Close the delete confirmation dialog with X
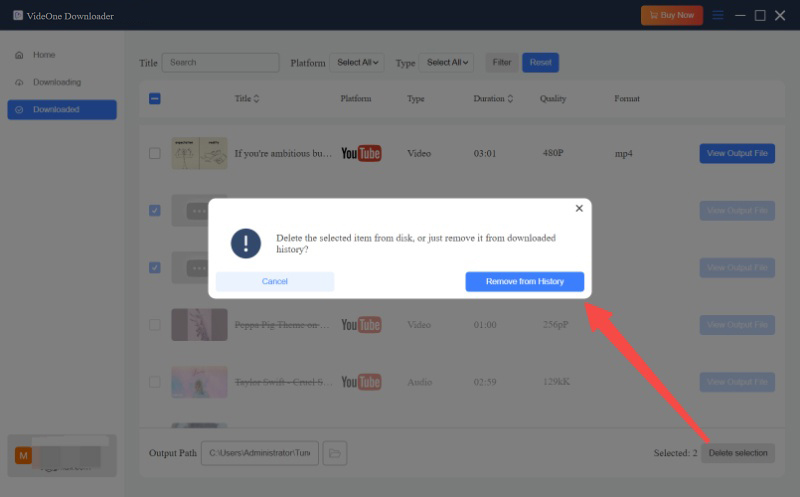Image resolution: width=800 pixels, height=497 pixels. [579, 209]
